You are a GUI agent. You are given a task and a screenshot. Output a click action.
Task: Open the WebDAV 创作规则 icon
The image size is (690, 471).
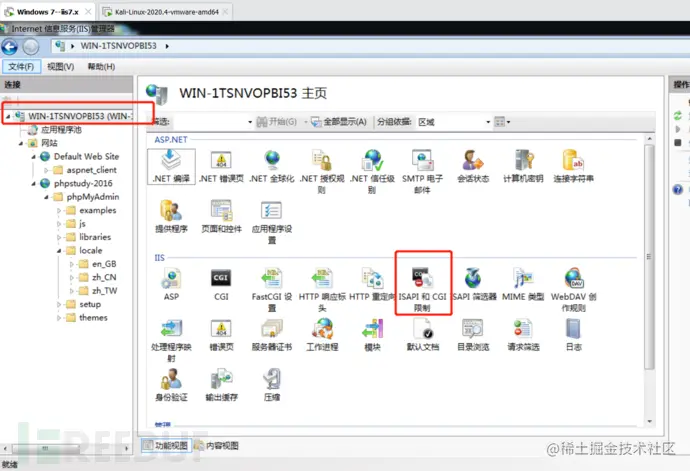(x=573, y=290)
